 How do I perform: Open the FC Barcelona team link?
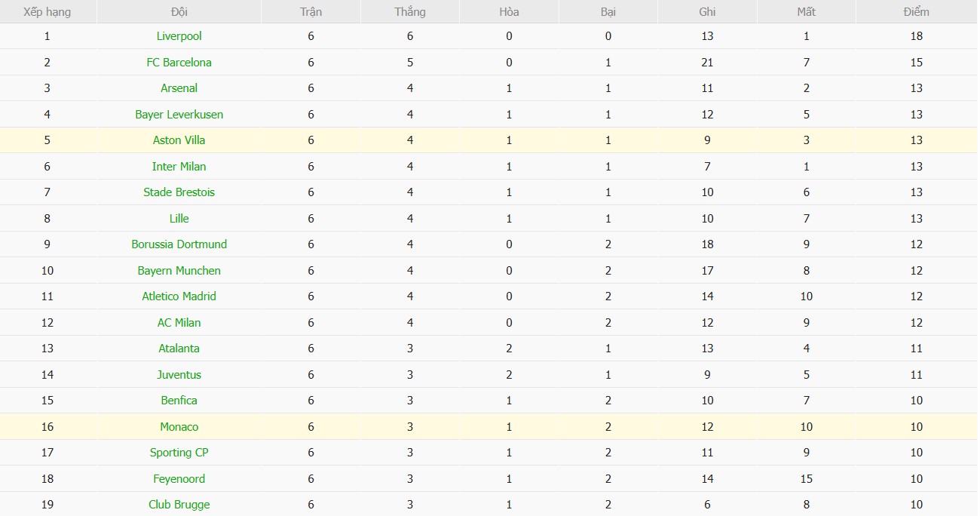[x=179, y=63]
